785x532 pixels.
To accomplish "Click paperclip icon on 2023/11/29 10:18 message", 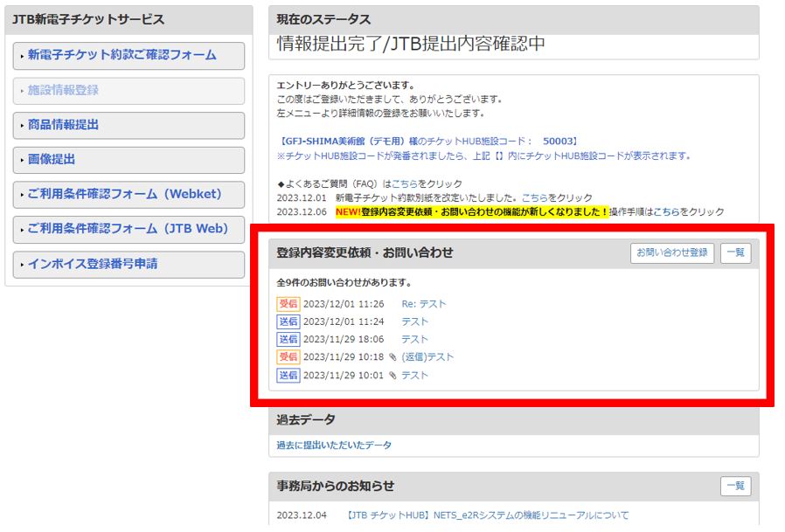I will point(393,357).
